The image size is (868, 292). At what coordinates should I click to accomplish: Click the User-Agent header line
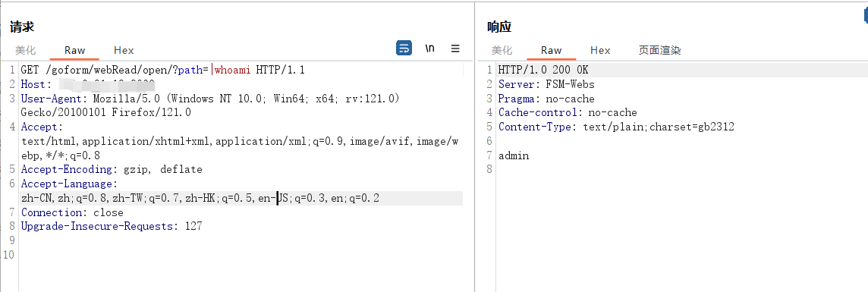(210, 99)
